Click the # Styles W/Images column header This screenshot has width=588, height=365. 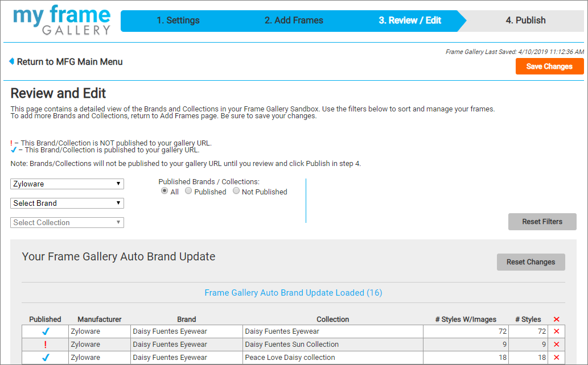(x=466, y=320)
